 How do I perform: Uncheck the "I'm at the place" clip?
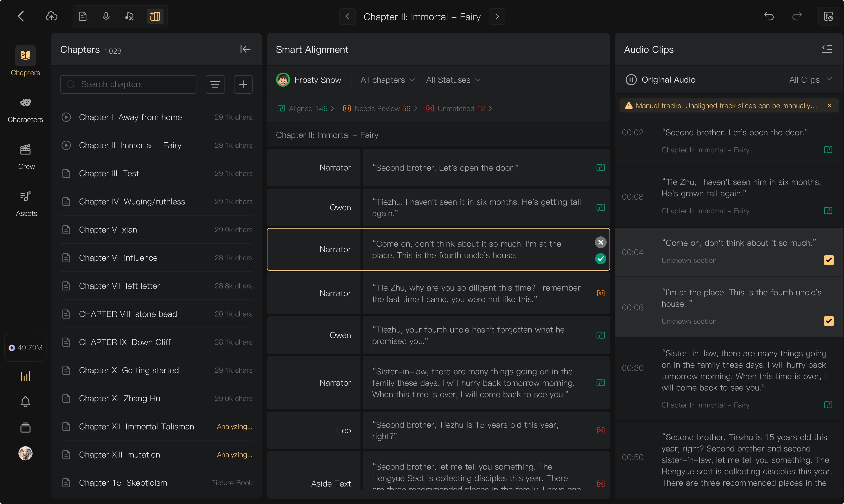click(829, 321)
